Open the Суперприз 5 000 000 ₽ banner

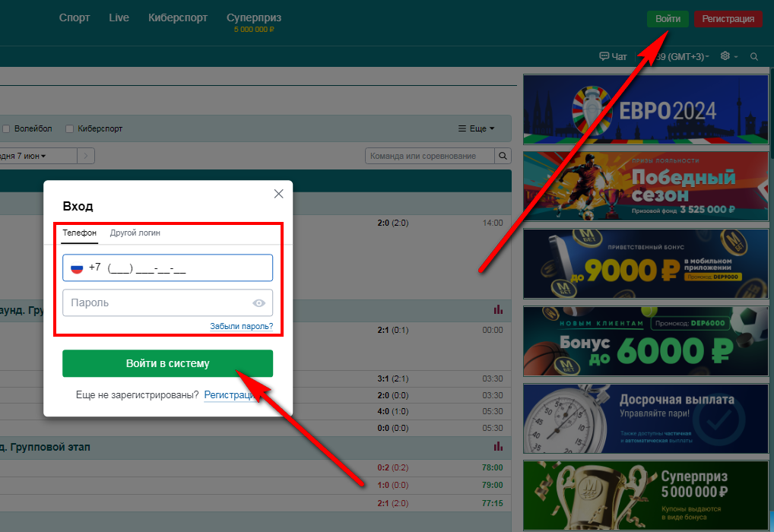coord(646,496)
